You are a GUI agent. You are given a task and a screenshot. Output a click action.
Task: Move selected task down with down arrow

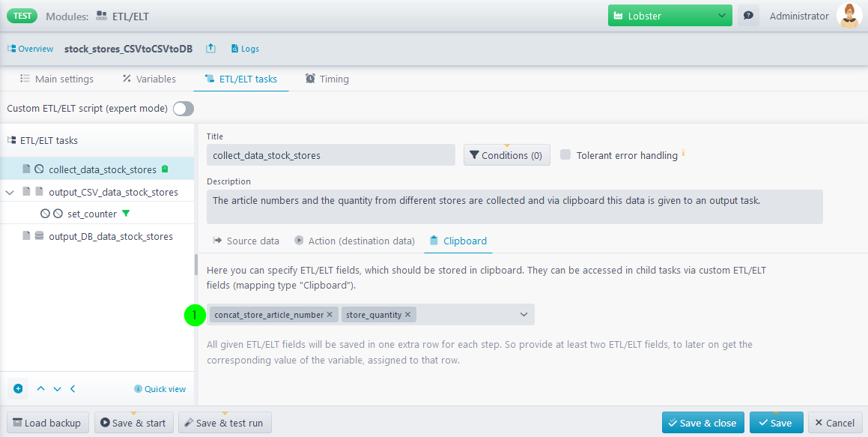click(x=57, y=389)
